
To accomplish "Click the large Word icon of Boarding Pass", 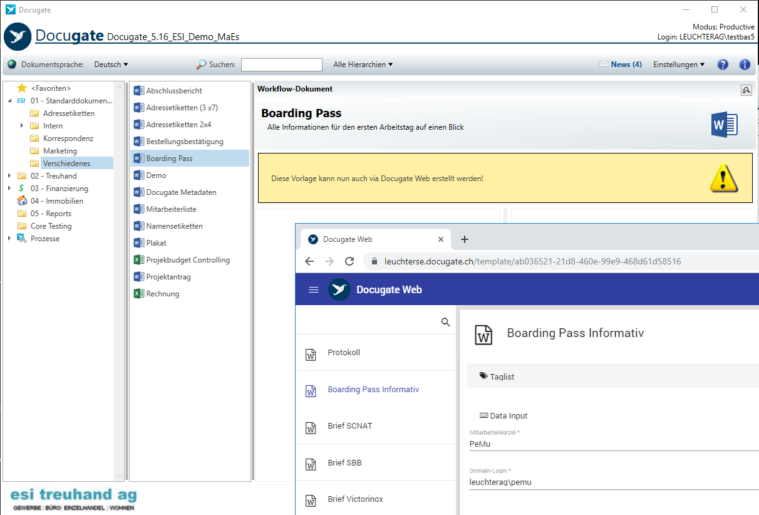I will tap(724, 124).
